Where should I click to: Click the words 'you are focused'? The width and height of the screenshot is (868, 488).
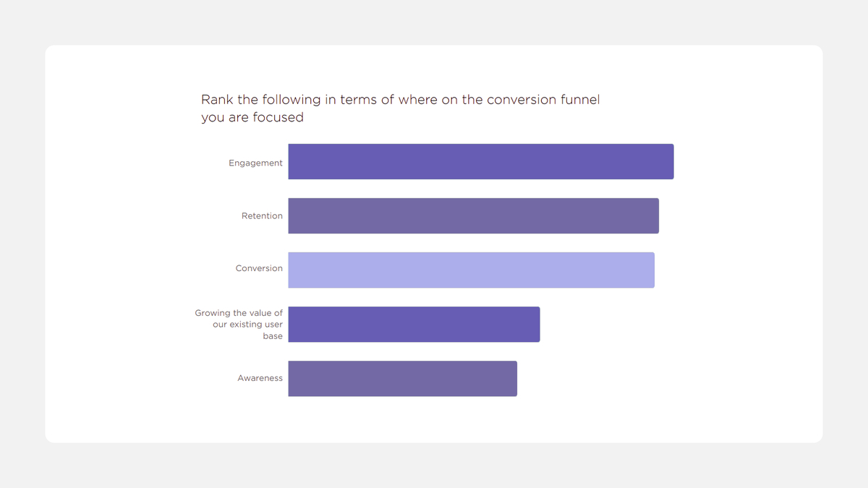[252, 118]
